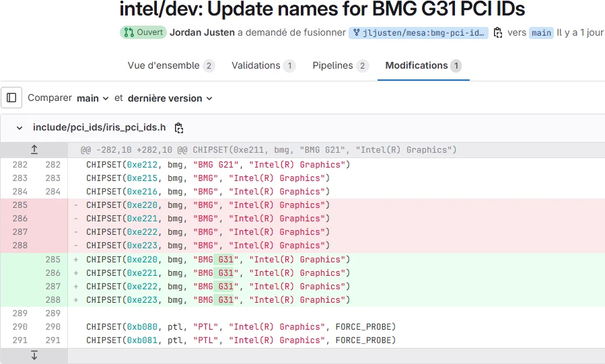Open target branch main link
This screenshot has height=364, width=605.
(x=541, y=33)
